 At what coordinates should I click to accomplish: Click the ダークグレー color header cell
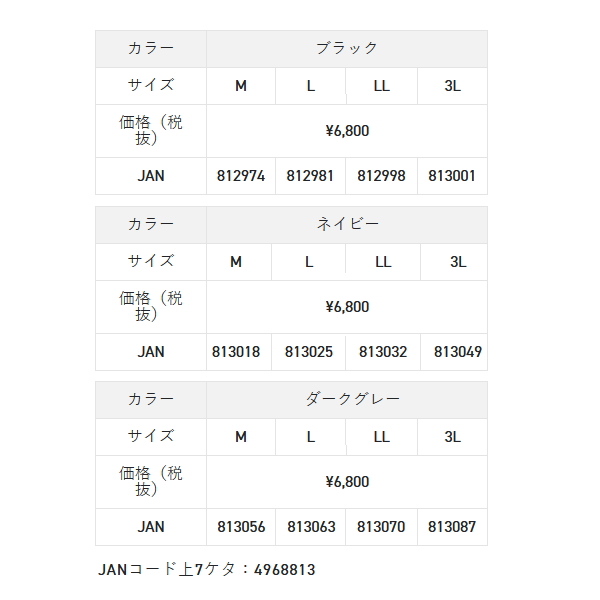pyautogui.click(x=347, y=399)
